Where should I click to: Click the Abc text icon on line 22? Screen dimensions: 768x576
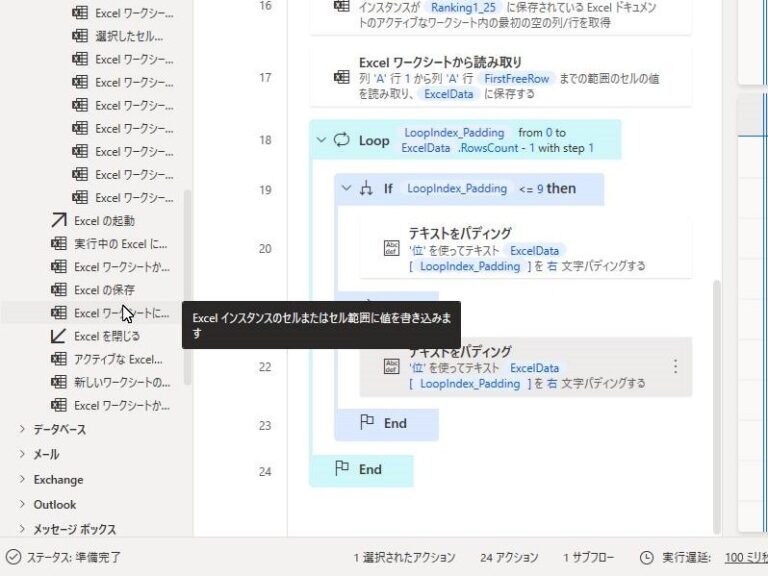(391, 366)
